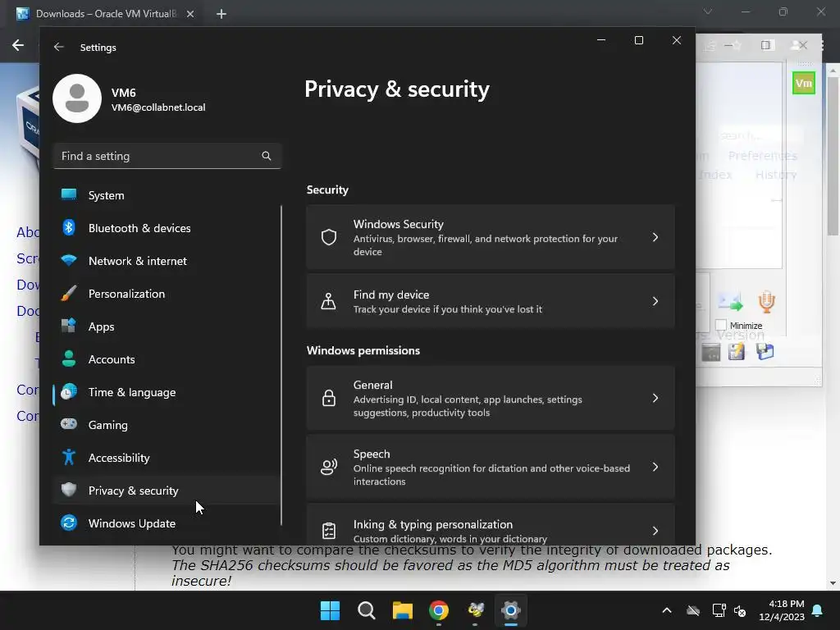Click the Windows Security shield icon

329,237
